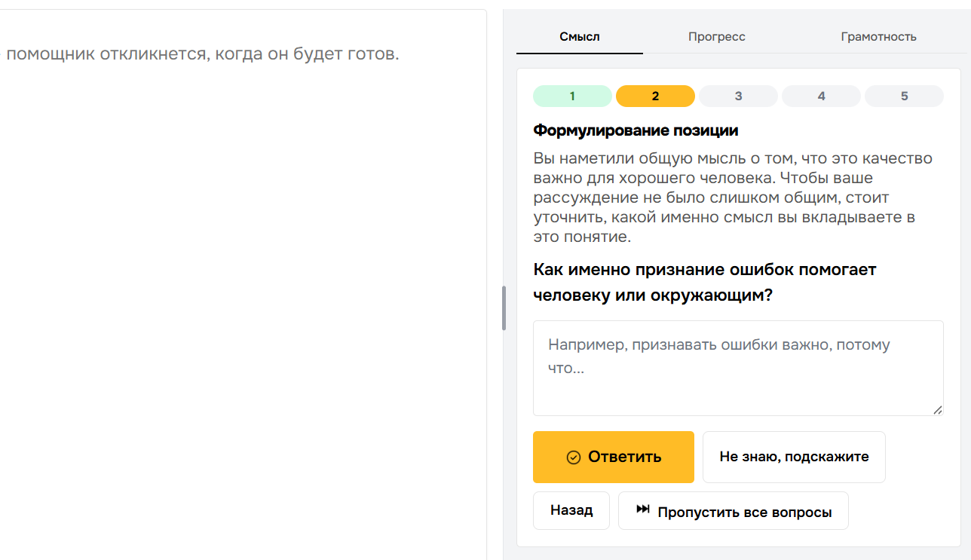Go to step 1 pill
The width and height of the screenshot is (971, 560).
pos(572,96)
